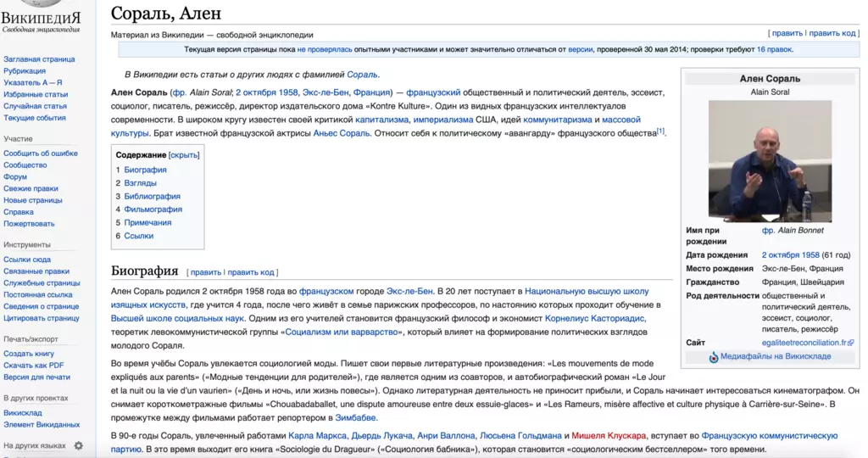Click the Alain Soral infobox photo
The width and height of the screenshot is (868, 458).
[x=770, y=161]
